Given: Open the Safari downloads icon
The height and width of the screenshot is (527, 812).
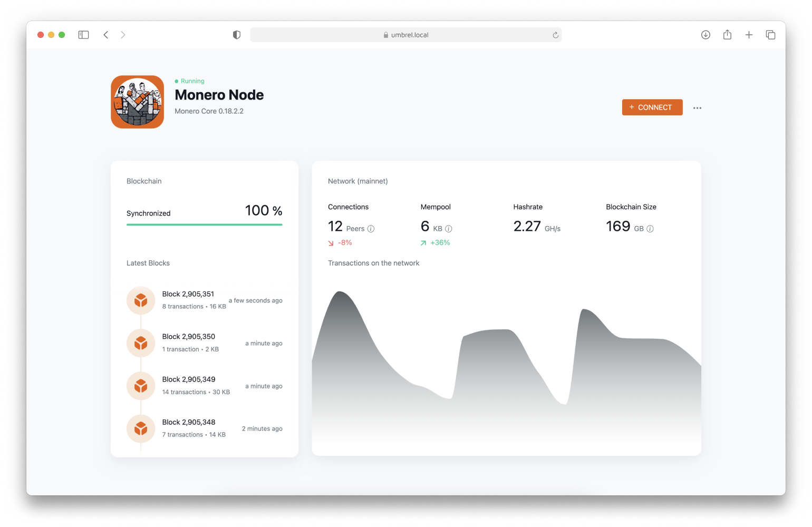Looking at the screenshot, I should tap(705, 35).
